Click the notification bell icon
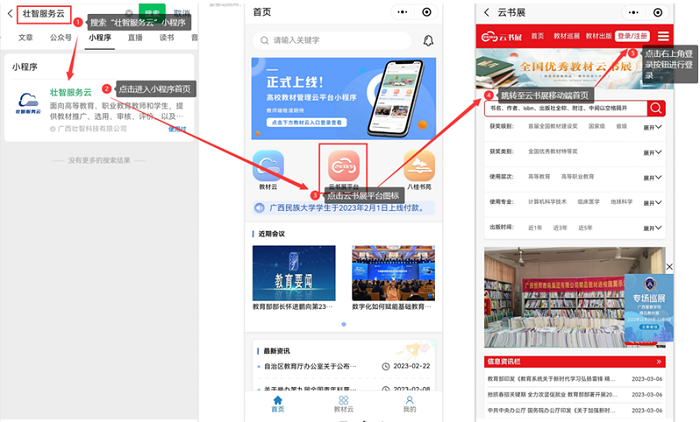700x422 pixels. point(428,41)
